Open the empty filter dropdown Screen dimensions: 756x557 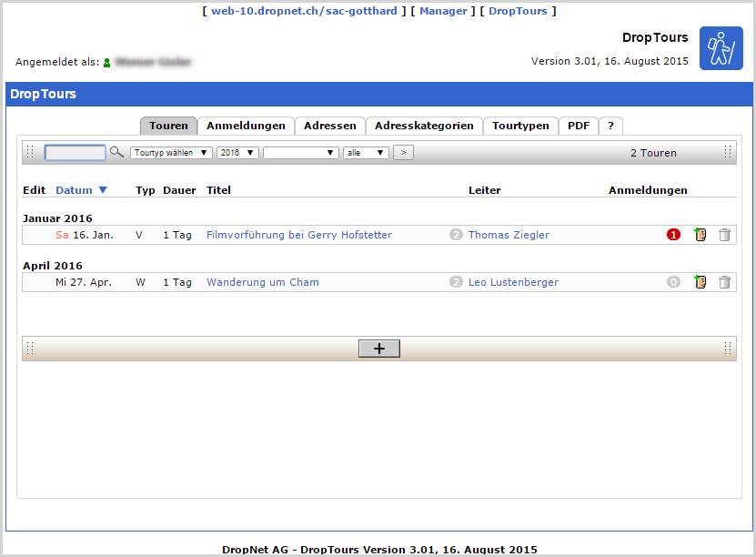pyautogui.click(x=301, y=153)
